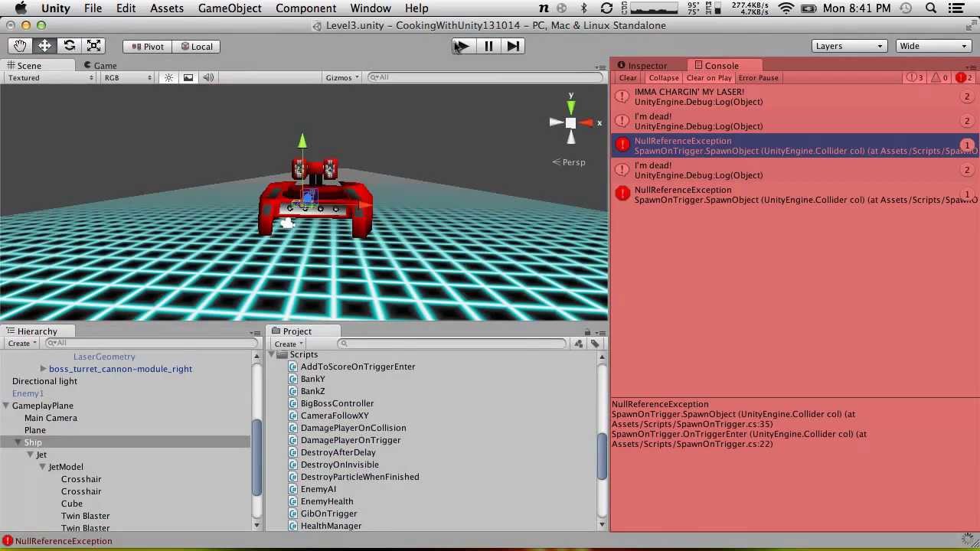Select the Move tool
Image resolution: width=980 pixels, height=551 pixels.
(x=44, y=46)
